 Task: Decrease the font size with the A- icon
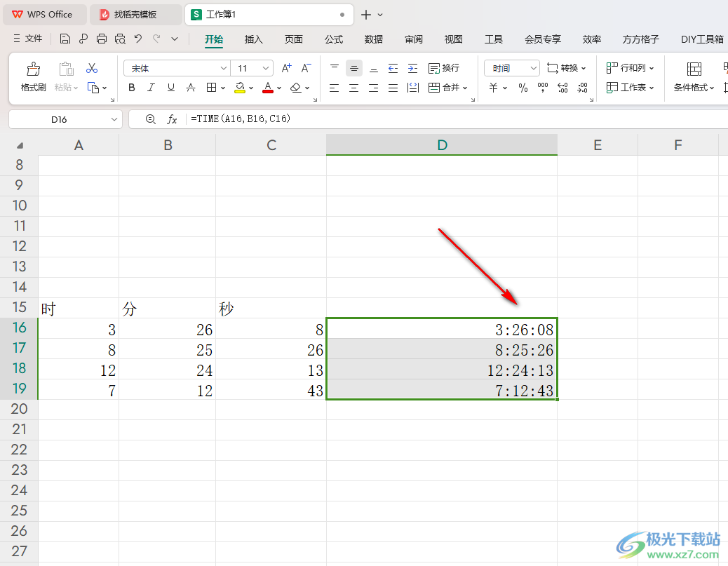coord(306,68)
